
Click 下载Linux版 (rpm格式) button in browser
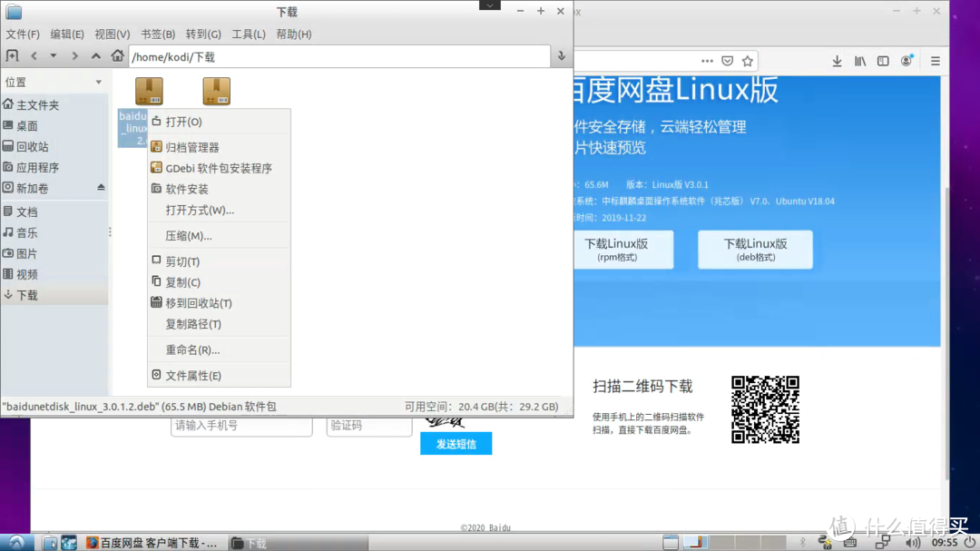(x=623, y=250)
